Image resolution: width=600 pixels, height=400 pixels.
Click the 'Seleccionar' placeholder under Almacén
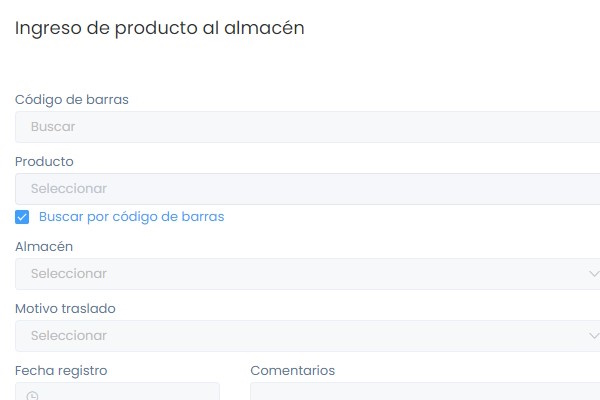click(x=68, y=273)
